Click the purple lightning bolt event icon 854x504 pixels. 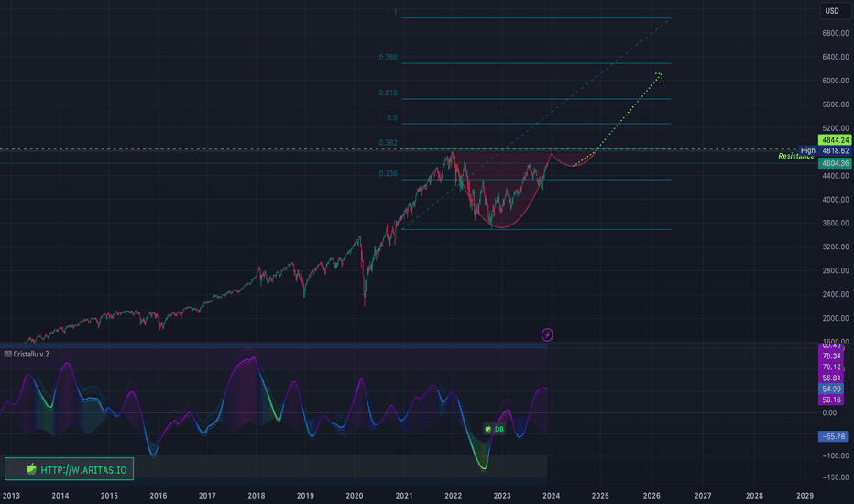(x=547, y=334)
